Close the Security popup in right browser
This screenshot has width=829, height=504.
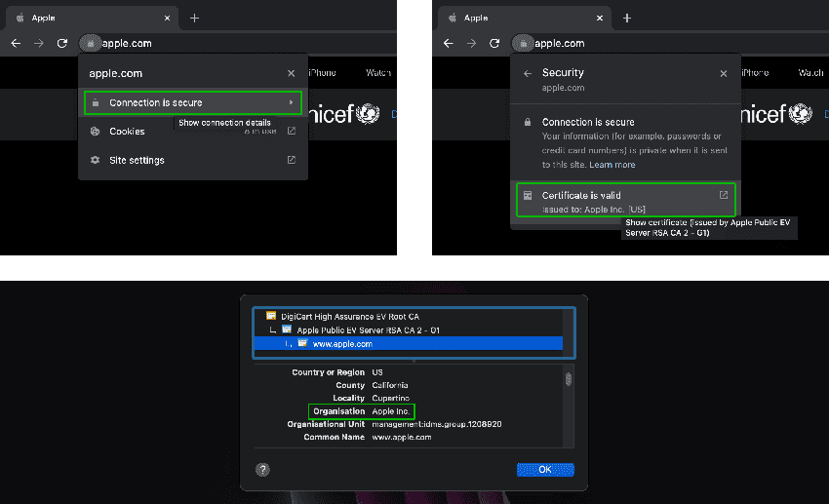724,73
